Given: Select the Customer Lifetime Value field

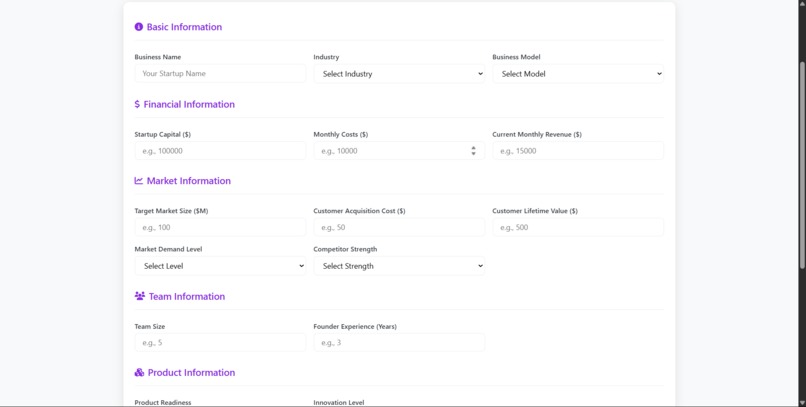Looking at the screenshot, I should pos(578,227).
